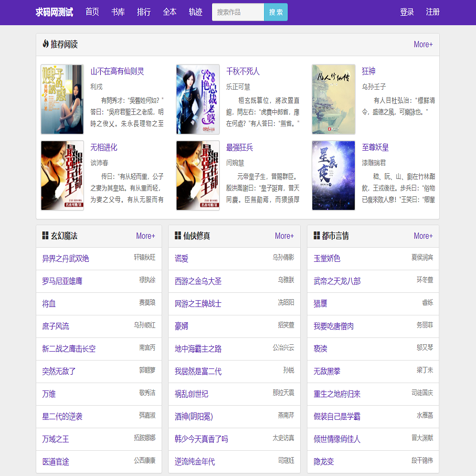This screenshot has width=476, height=476.
Task: Click the grid icon next to 都市言情
Action: (x=317, y=236)
